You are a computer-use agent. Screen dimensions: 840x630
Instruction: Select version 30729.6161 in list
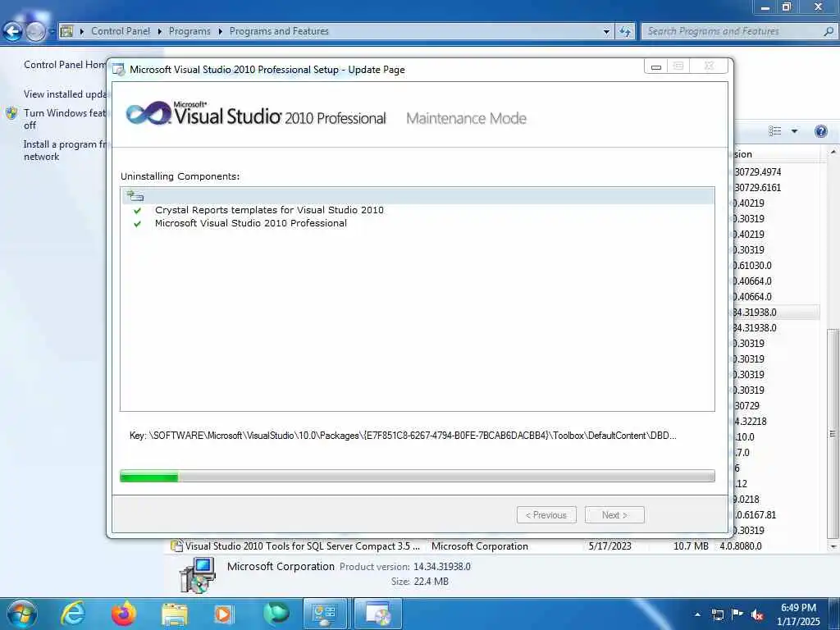coord(757,188)
